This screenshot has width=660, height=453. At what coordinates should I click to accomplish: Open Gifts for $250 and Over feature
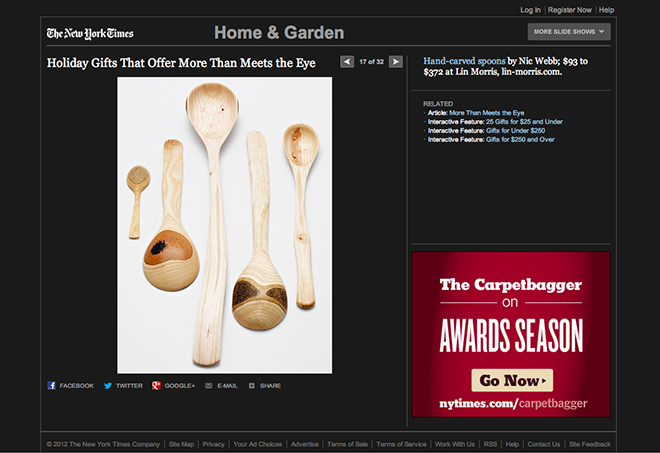click(520, 139)
